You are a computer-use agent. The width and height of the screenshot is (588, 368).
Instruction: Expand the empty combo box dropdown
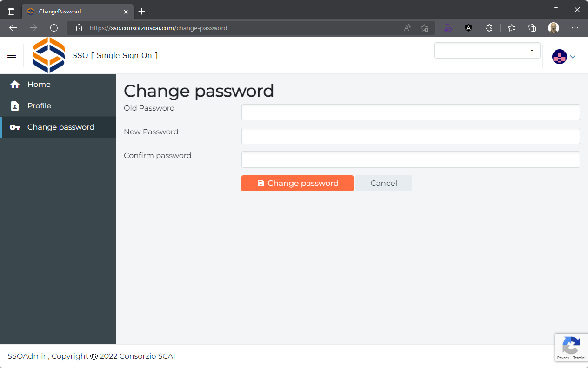point(532,50)
